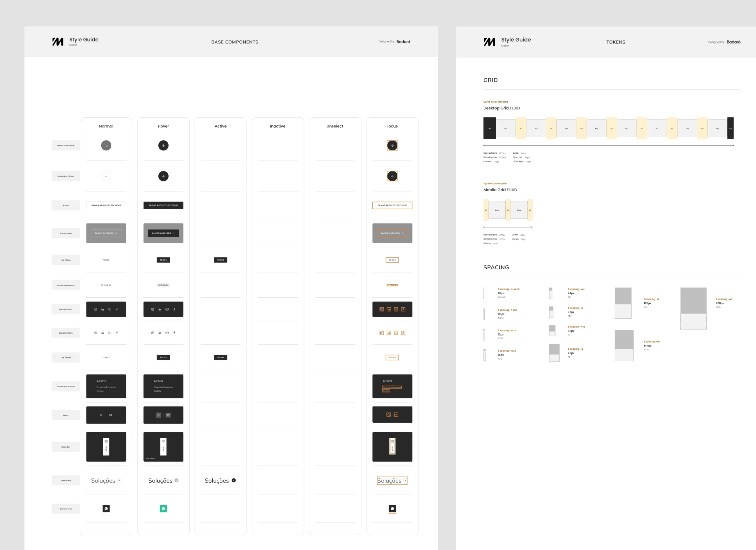This screenshot has height=550, width=756.
Task: Expand Soluções menu item in Normal column
Action: [119, 480]
